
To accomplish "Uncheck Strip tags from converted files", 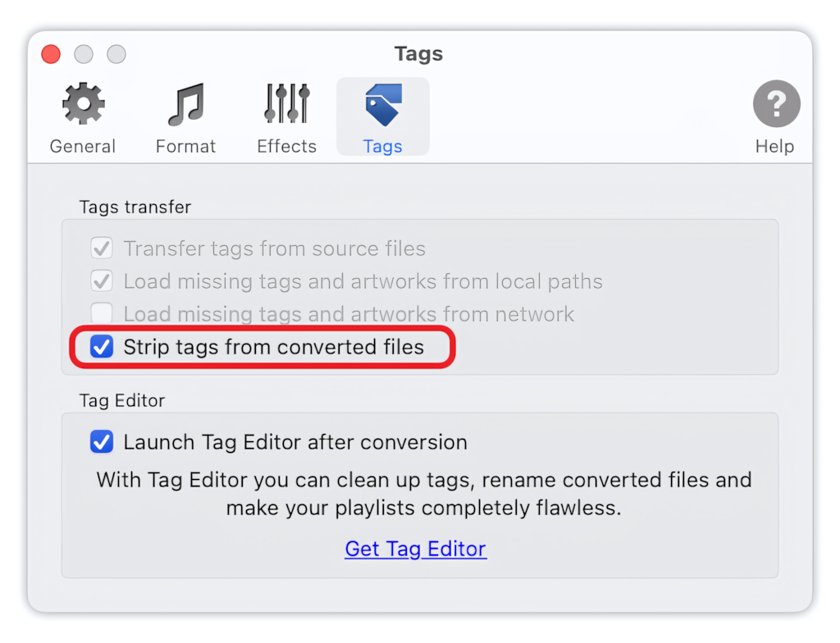I will [102, 347].
